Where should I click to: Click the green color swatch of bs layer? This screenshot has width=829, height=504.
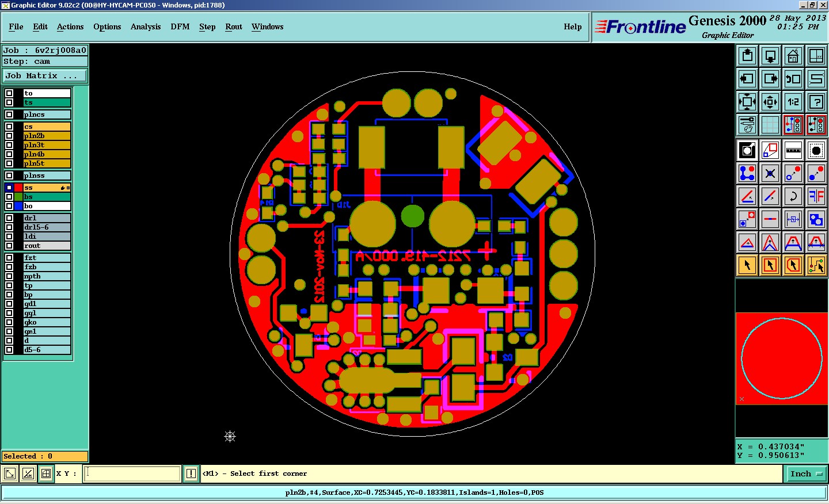(x=18, y=197)
